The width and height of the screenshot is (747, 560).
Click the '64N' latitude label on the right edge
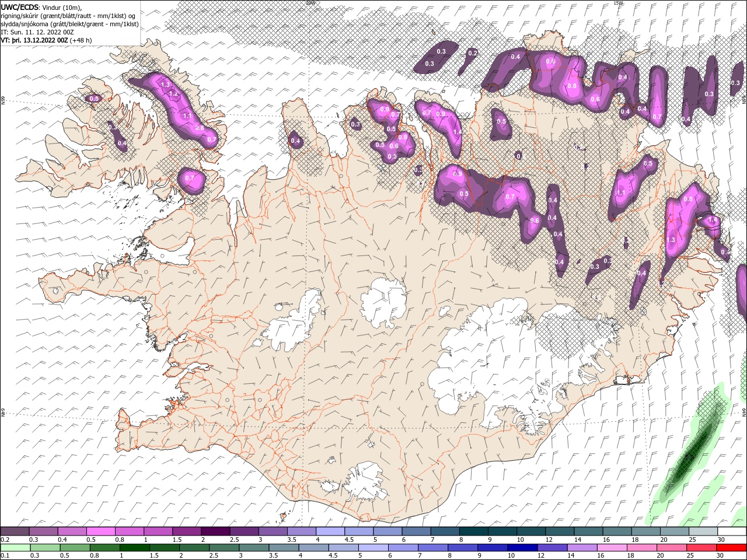744,412
